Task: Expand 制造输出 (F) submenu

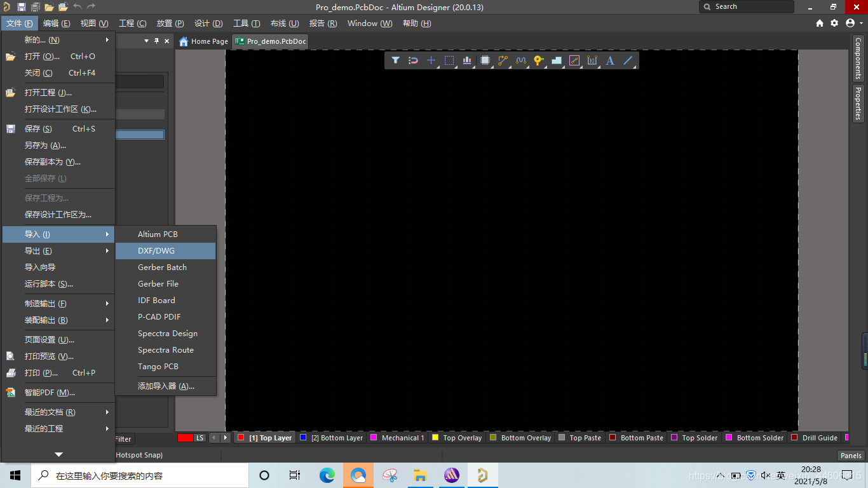Action: click(58, 303)
